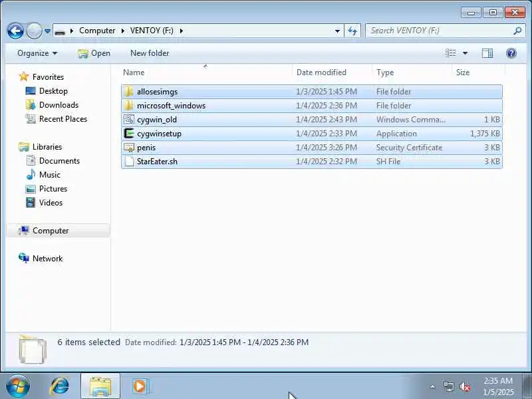The height and width of the screenshot is (399, 532).
Task: Click the allosesimgs folder name
Action: tap(158, 92)
